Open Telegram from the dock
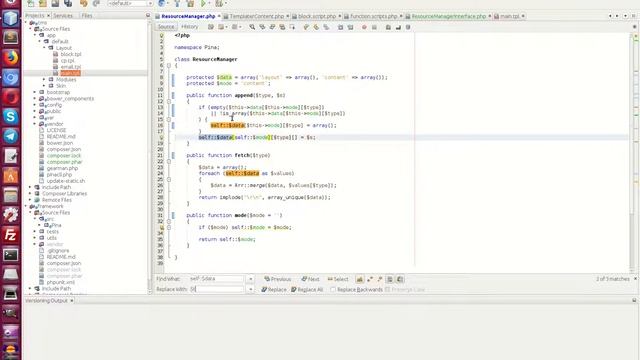The image size is (640, 360). click(11, 136)
